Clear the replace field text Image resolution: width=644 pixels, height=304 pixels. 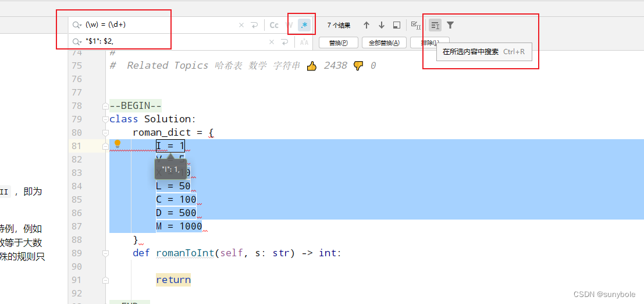[272, 41]
